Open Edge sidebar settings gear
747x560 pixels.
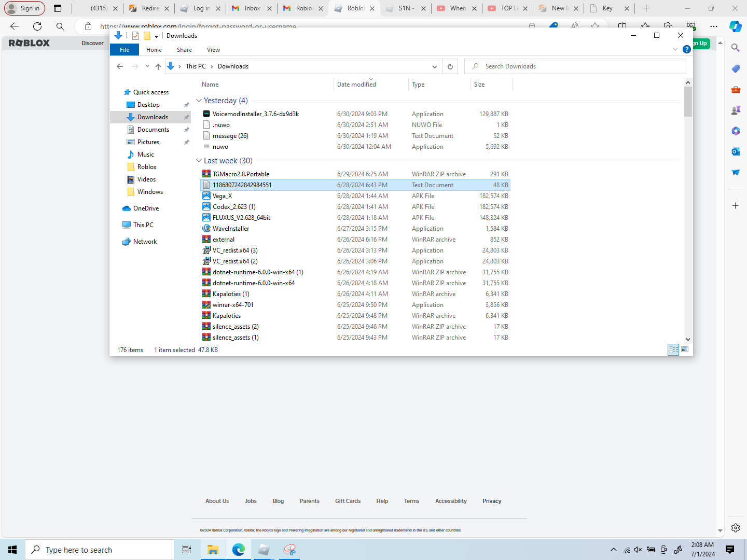pyautogui.click(x=736, y=528)
